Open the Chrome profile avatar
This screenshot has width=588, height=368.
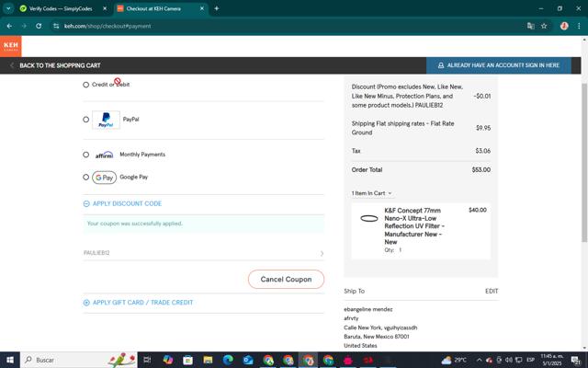tap(564, 26)
